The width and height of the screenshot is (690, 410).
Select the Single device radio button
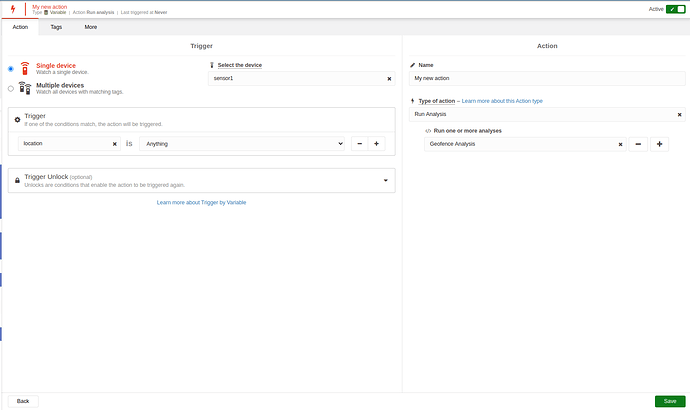click(x=11, y=69)
